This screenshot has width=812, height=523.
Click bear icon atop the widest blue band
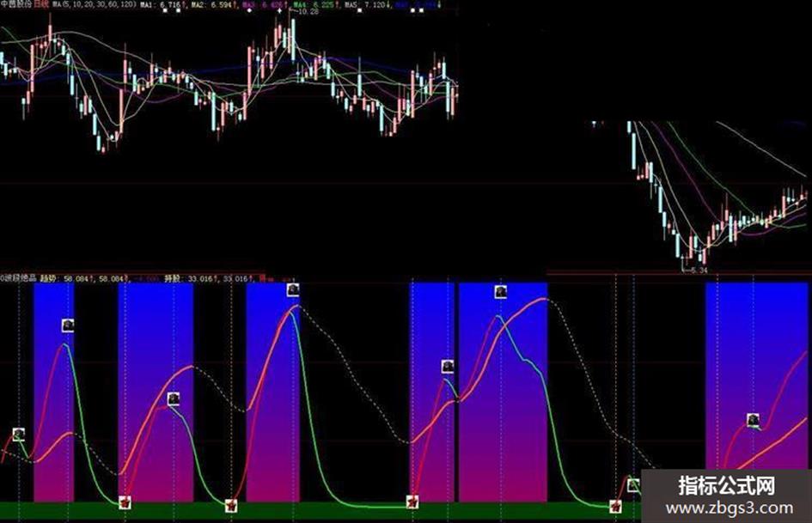point(501,292)
